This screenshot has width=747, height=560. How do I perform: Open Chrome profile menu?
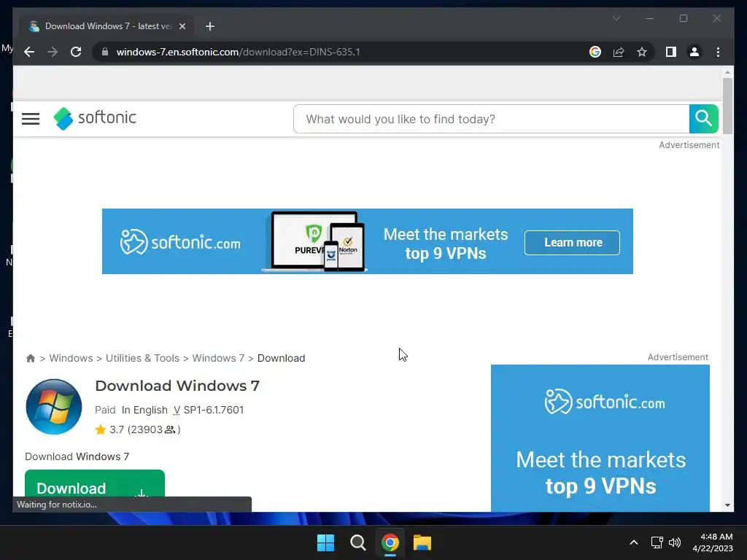[x=694, y=52]
